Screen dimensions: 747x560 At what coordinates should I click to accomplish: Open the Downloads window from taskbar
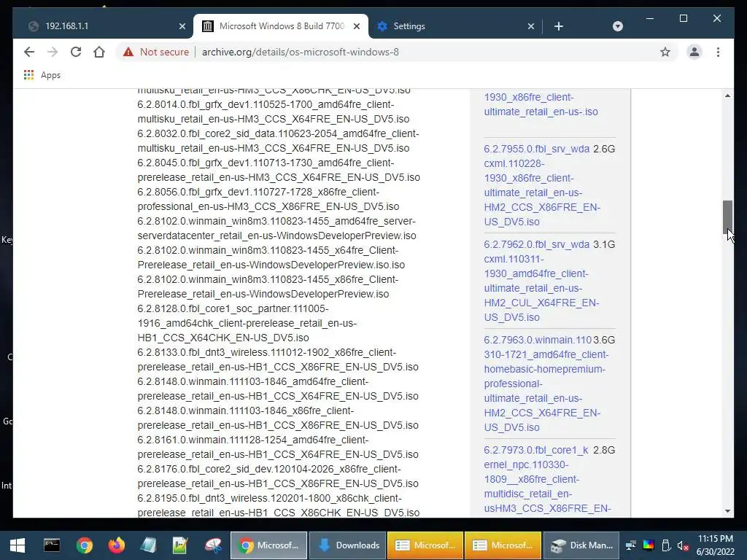click(347, 545)
